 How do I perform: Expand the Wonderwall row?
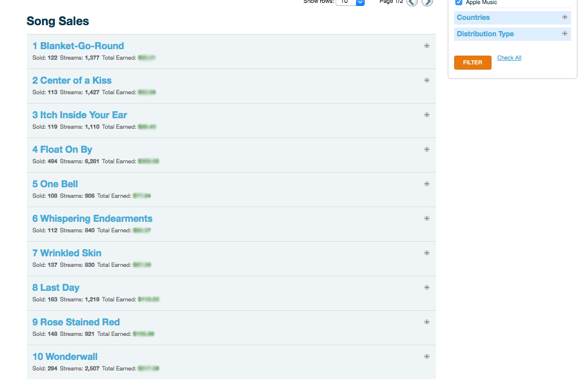(427, 357)
